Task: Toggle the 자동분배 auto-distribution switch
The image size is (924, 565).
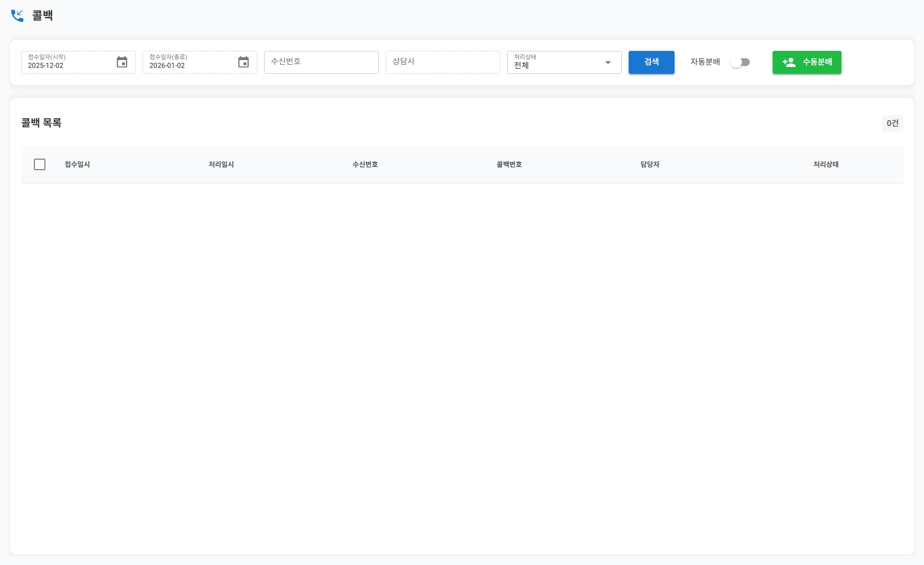Action: [740, 62]
